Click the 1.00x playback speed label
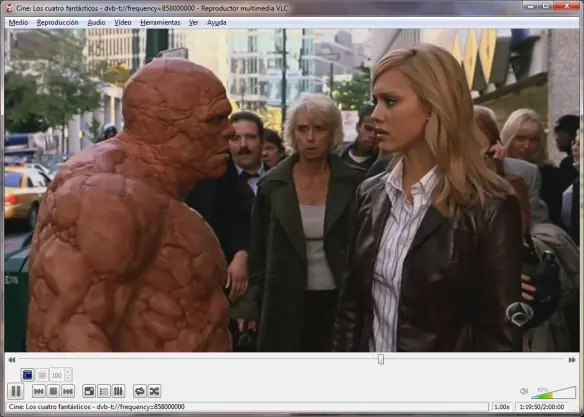 point(502,407)
